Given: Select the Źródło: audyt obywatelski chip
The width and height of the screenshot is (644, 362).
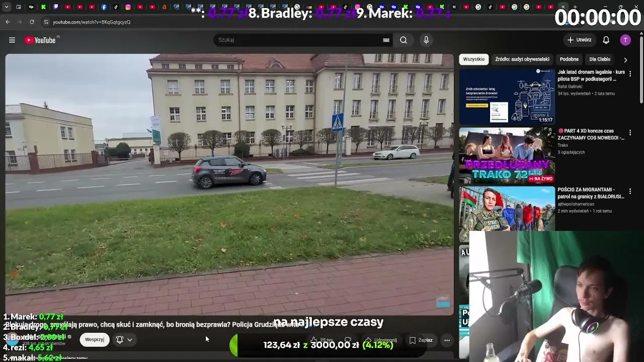Looking at the screenshot, I should click(522, 59).
